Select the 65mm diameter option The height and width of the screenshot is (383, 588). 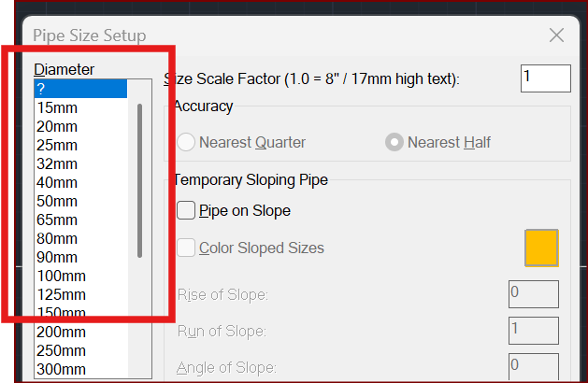(x=57, y=220)
